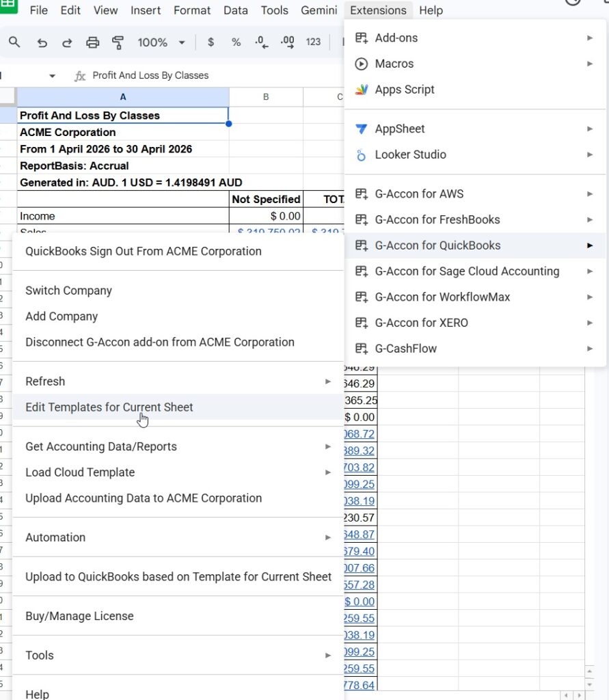Click Buy/Manage License option

click(79, 616)
